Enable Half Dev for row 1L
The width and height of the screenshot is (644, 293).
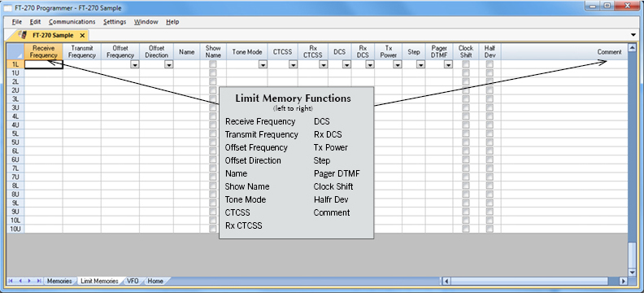click(490, 64)
